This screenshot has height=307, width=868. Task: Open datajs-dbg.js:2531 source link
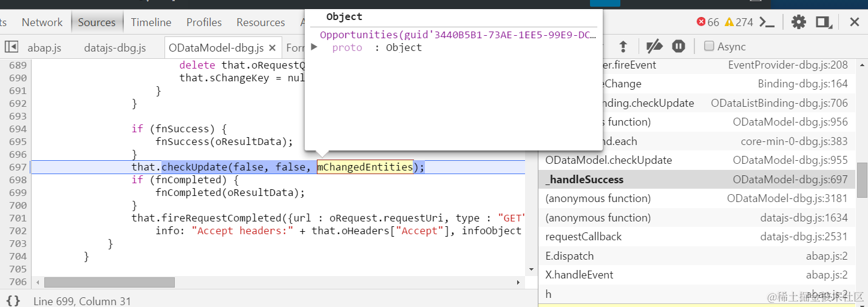pyautogui.click(x=804, y=237)
